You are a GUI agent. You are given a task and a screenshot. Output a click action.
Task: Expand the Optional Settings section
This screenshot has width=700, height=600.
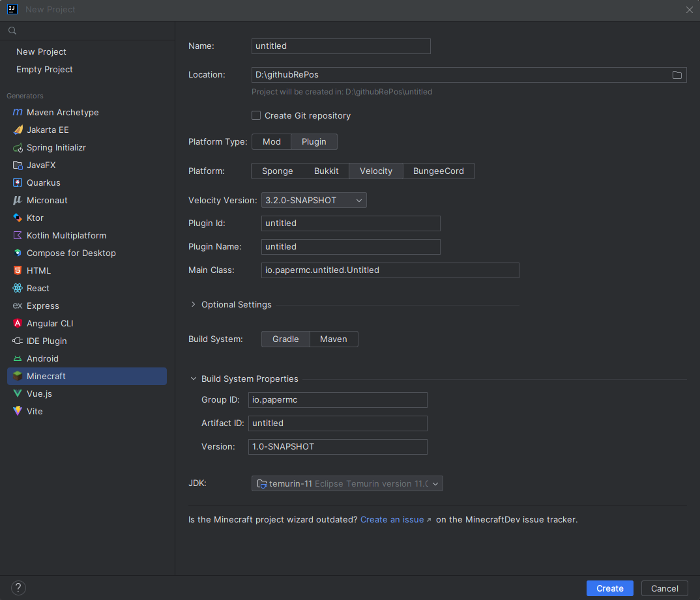193,304
